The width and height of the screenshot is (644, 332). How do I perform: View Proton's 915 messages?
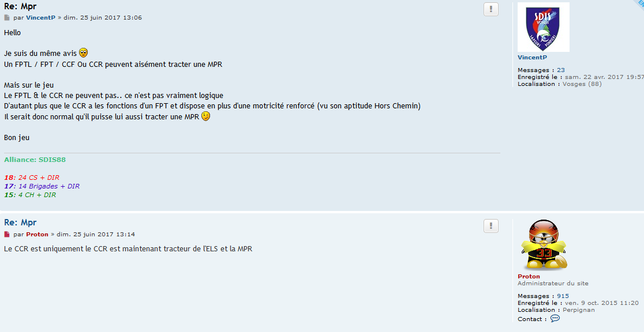click(x=563, y=296)
